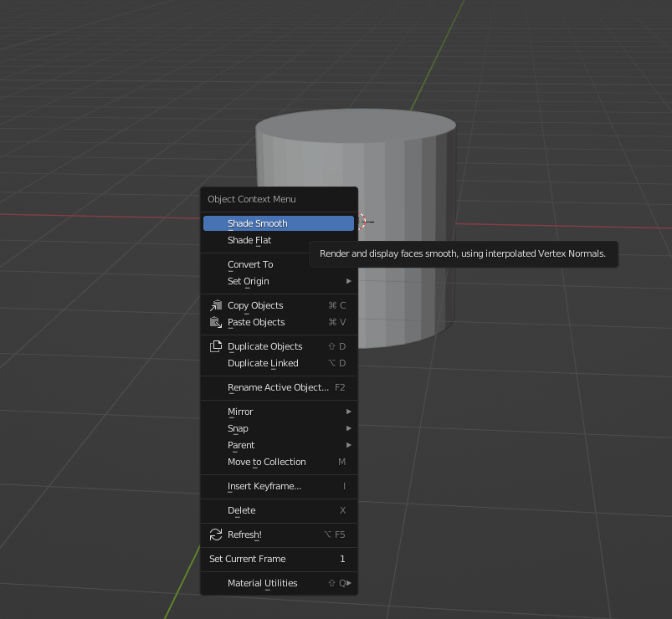Expand the Mirror submenu arrow
Viewport: 672px width, 619px height.
point(348,412)
